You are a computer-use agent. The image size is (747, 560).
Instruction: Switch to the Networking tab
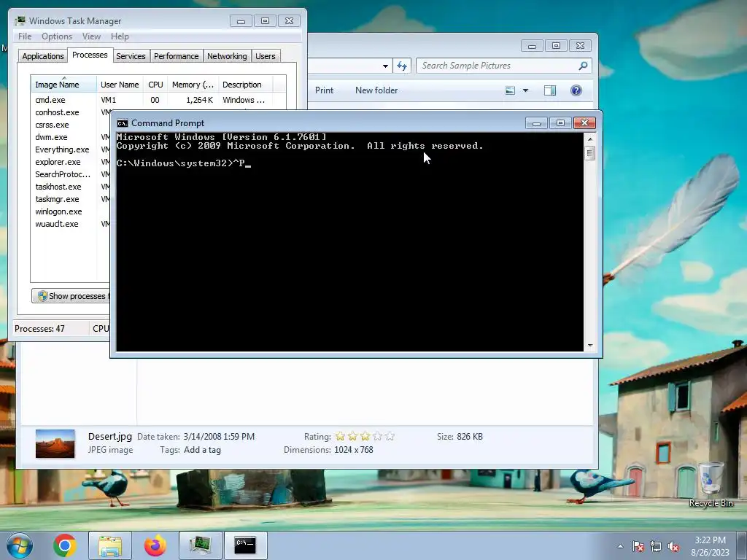[227, 56]
